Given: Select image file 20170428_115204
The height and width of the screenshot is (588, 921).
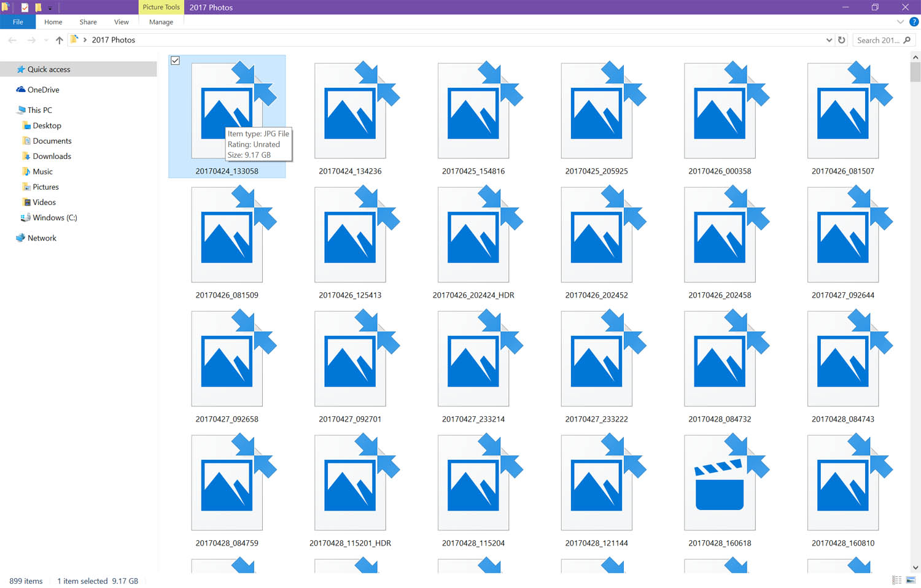Looking at the screenshot, I should click(x=473, y=489).
